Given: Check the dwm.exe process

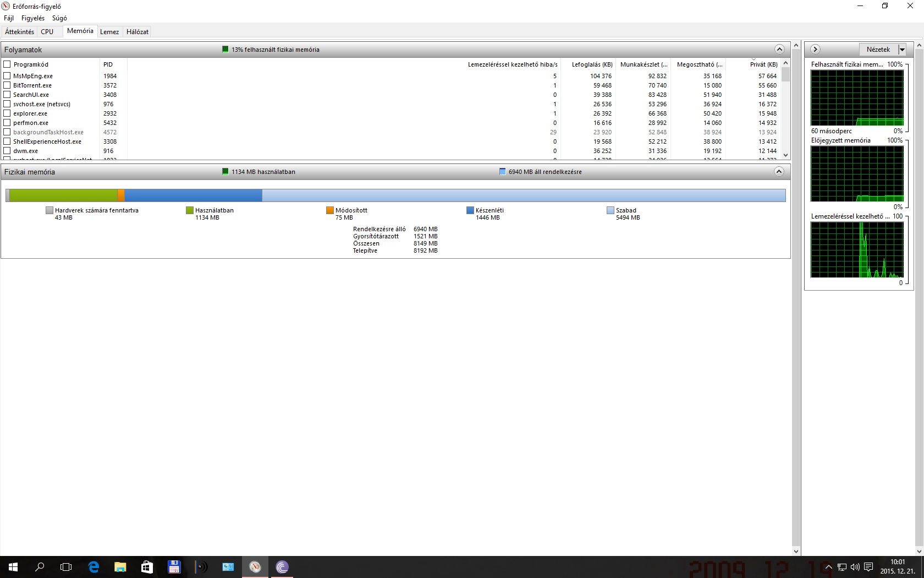Looking at the screenshot, I should pos(7,151).
